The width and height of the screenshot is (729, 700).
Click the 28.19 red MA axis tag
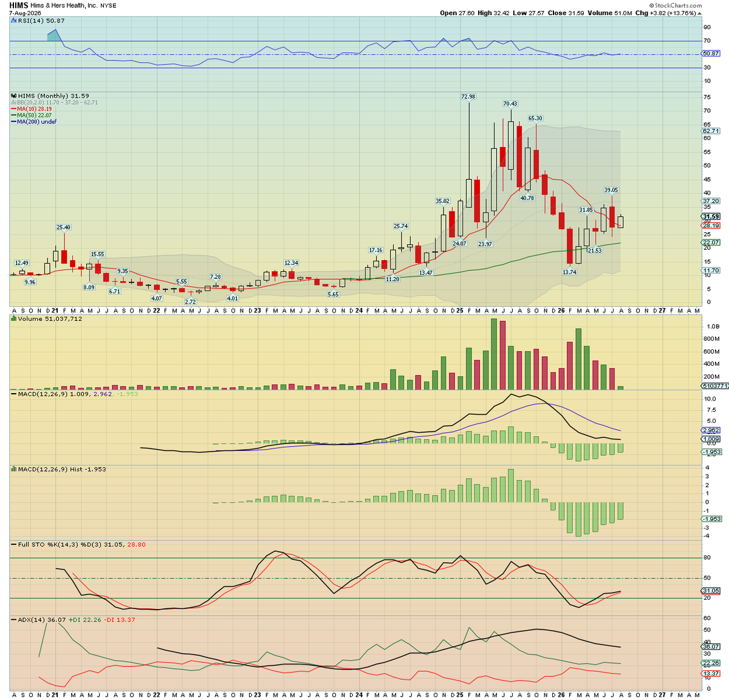coord(711,225)
